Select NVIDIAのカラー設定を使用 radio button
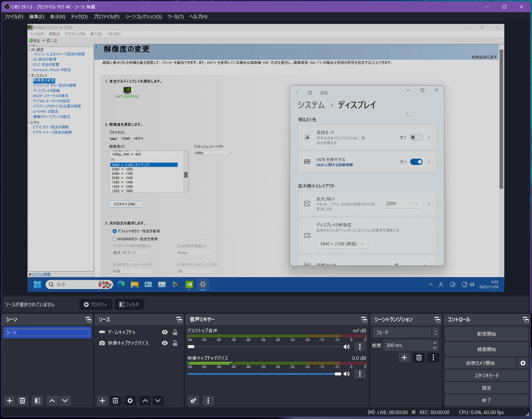Viewport: 532px width, 419px height. pos(115,239)
